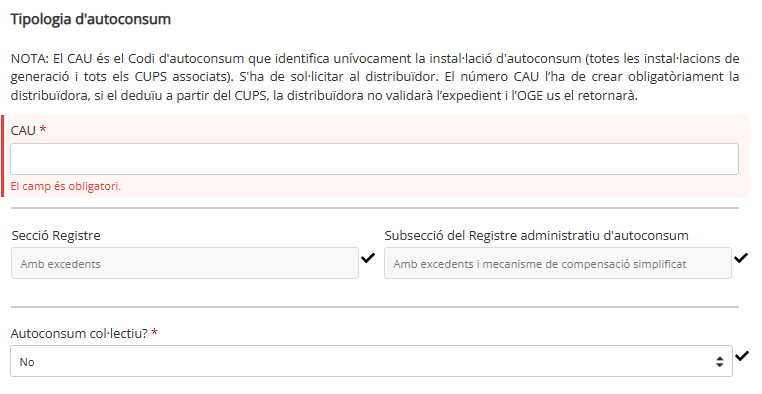
Task: Click the red error bar left of CAU
Action: click(2, 156)
